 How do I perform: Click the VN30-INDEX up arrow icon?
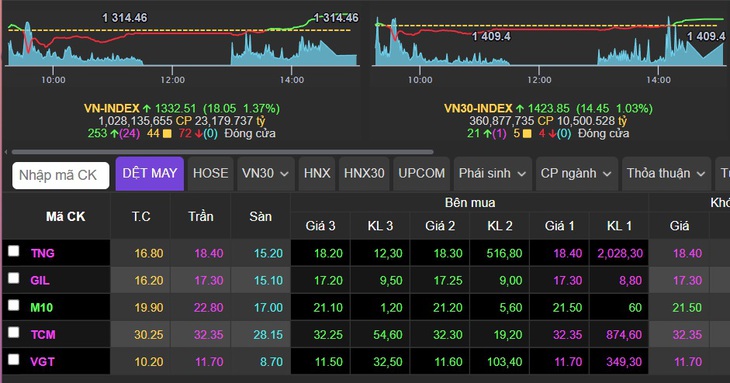520,108
